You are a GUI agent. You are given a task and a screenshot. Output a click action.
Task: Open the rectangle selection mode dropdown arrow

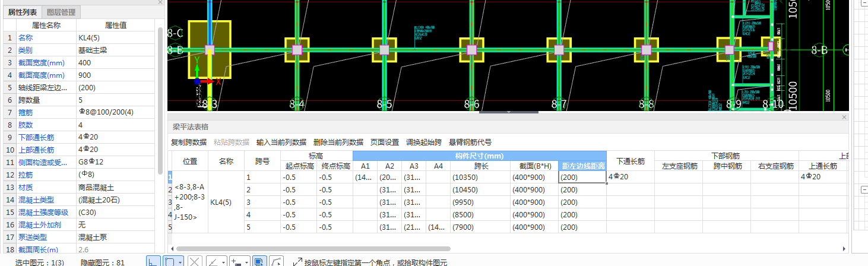179,261
